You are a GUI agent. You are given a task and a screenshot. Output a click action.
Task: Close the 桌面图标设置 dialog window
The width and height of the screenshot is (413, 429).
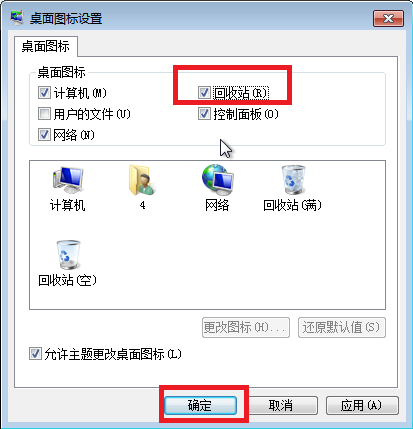(x=388, y=18)
